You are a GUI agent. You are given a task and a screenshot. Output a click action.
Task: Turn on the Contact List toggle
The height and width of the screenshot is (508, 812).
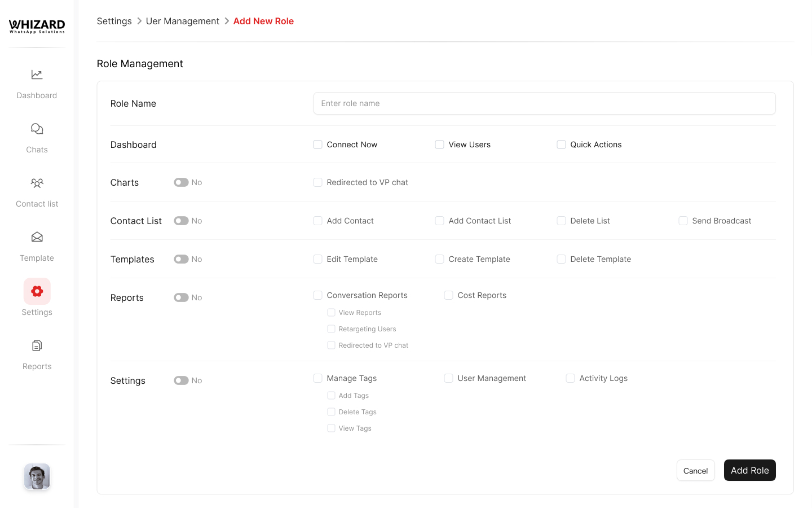coord(181,221)
